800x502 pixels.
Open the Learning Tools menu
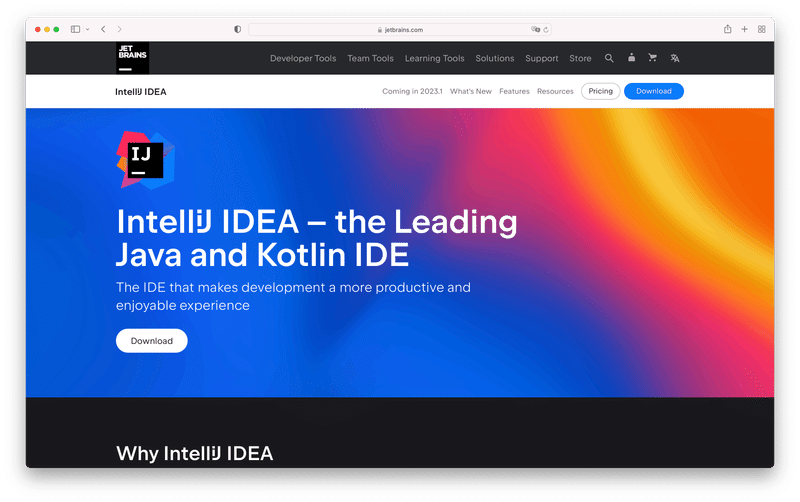pyautogui.click(x=435, y=58)
